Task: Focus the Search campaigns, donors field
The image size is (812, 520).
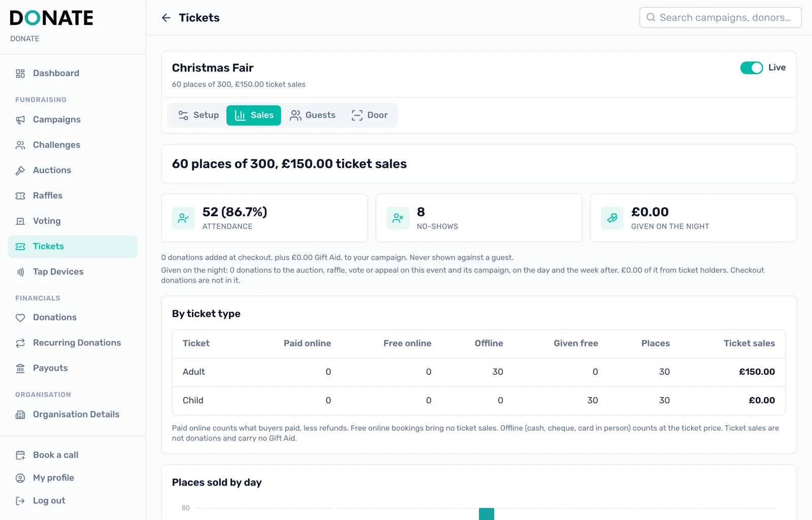Action: [720, 18]
